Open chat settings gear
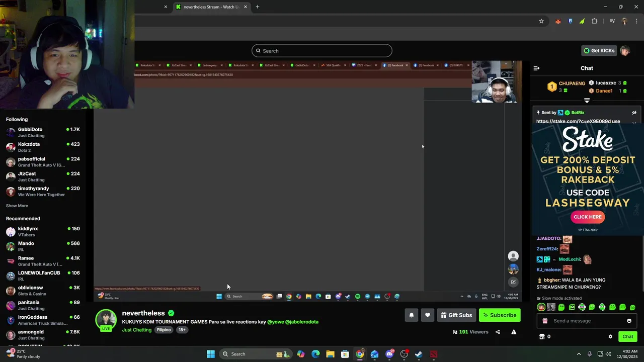644x362 pixels. click(610, 337)
